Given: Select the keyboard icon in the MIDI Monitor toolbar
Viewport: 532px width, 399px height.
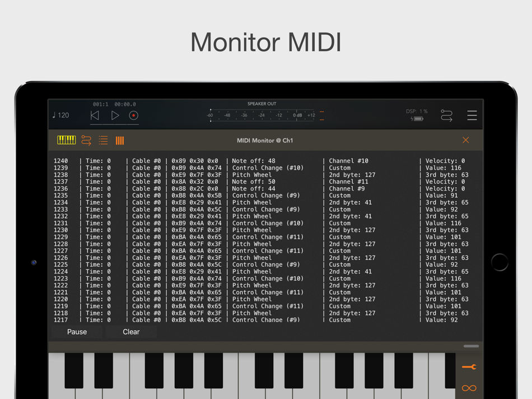Looking at the screenshot, I should click(66, 140).
